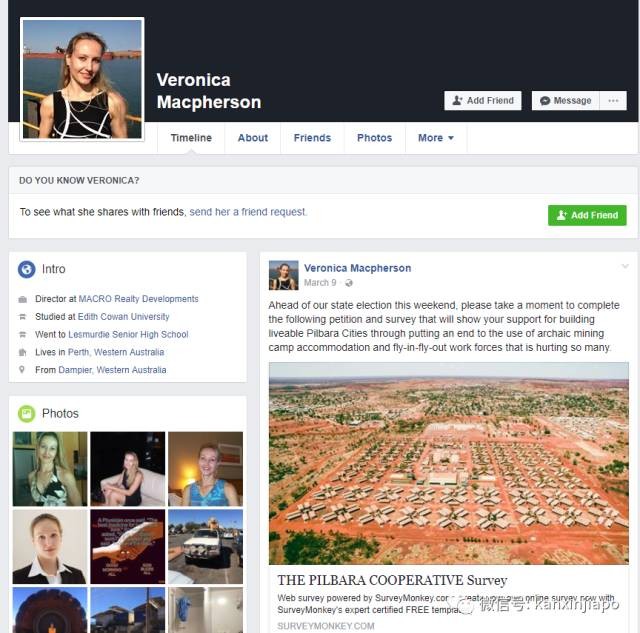The image size is (640, 633).
Task: Switch to the About tab
Action: pos(253,138)
